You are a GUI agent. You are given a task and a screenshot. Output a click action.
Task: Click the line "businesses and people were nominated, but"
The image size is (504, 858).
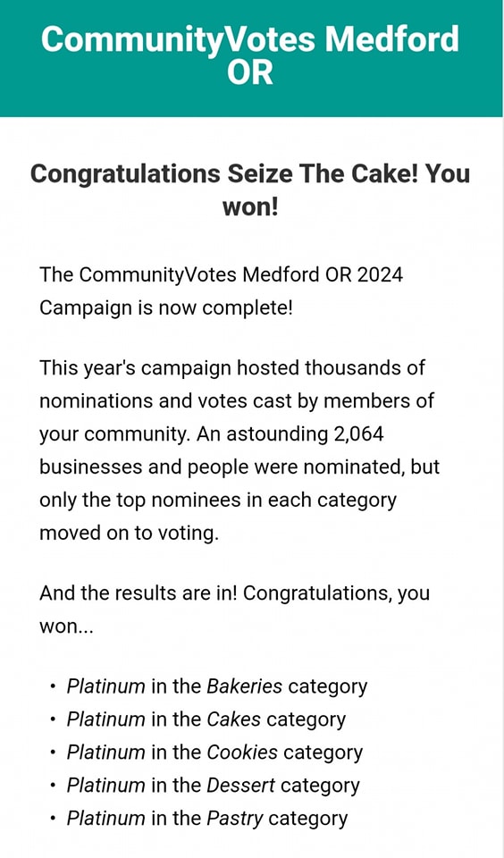(239, 467)
